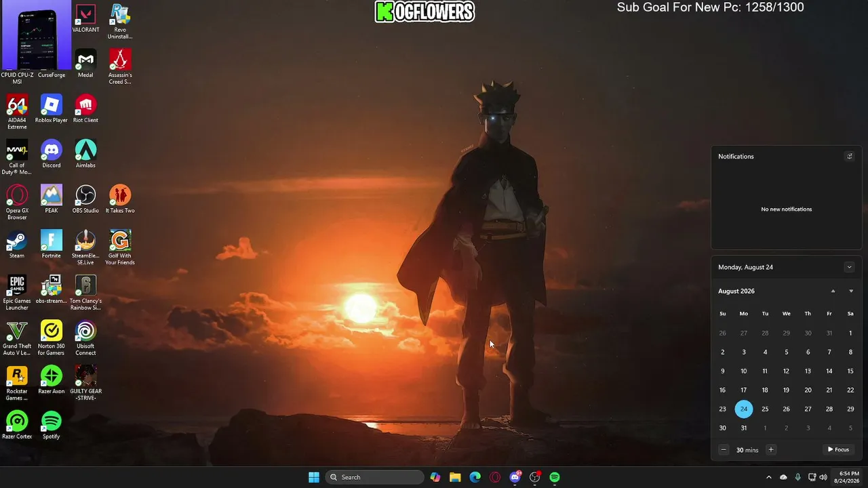Go to the previous month in calendar
The width and height of the screenshot is (868, 488).
point(833,291)
